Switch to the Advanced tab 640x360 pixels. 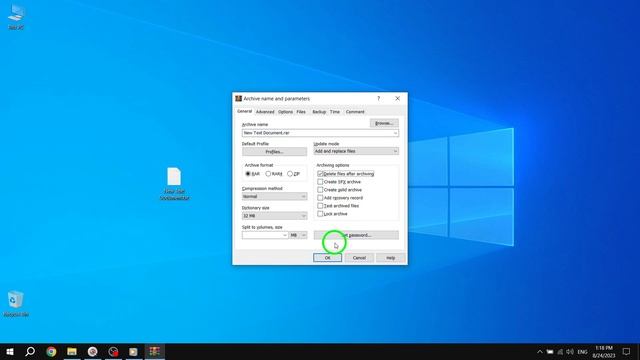(265, 112)
